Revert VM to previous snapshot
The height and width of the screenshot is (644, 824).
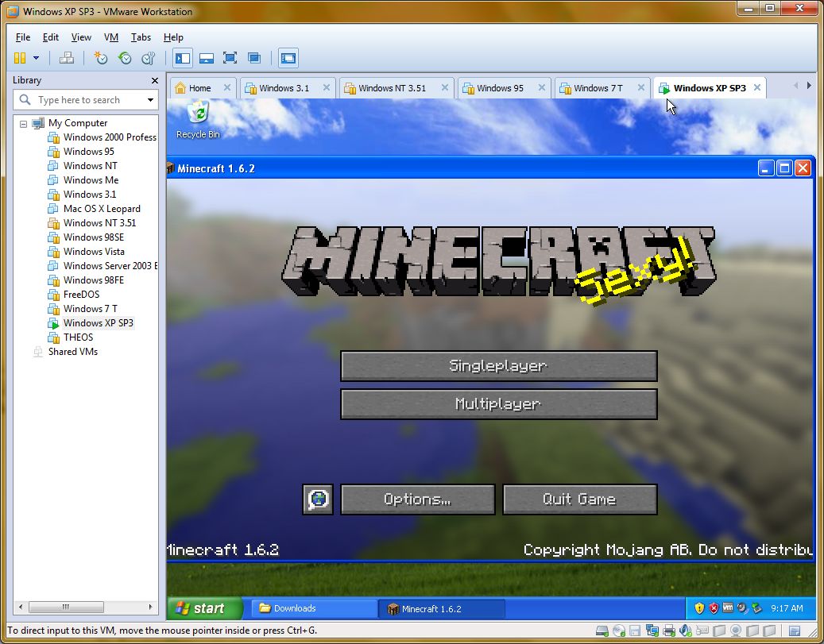click(125, 58)
